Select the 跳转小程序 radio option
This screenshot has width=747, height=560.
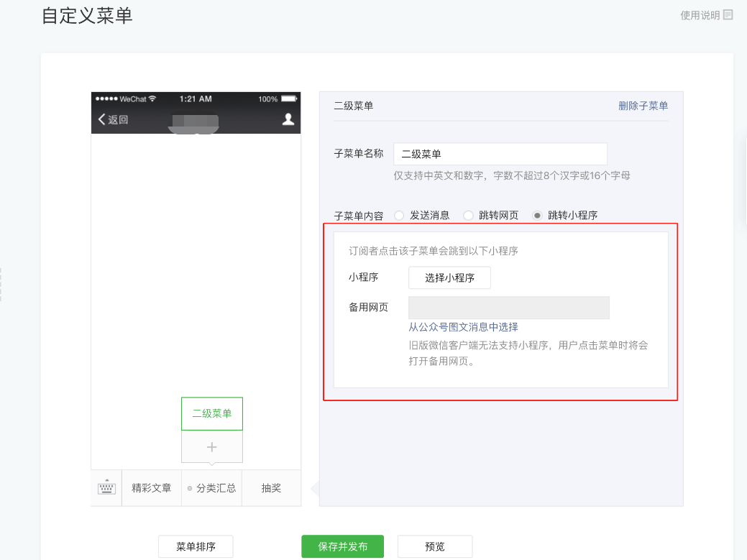coord(537,215)
